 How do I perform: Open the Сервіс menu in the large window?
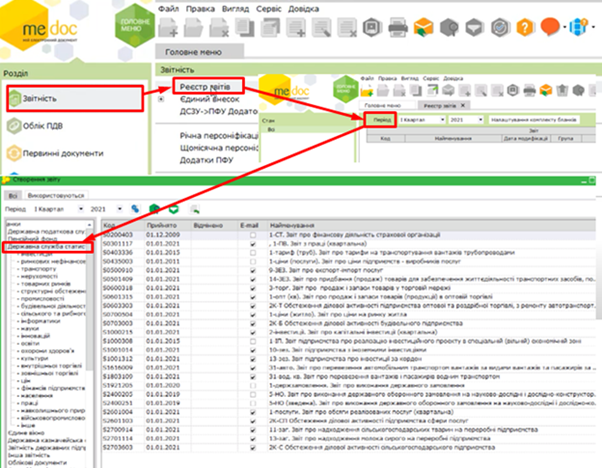click(x=268, y=9)
